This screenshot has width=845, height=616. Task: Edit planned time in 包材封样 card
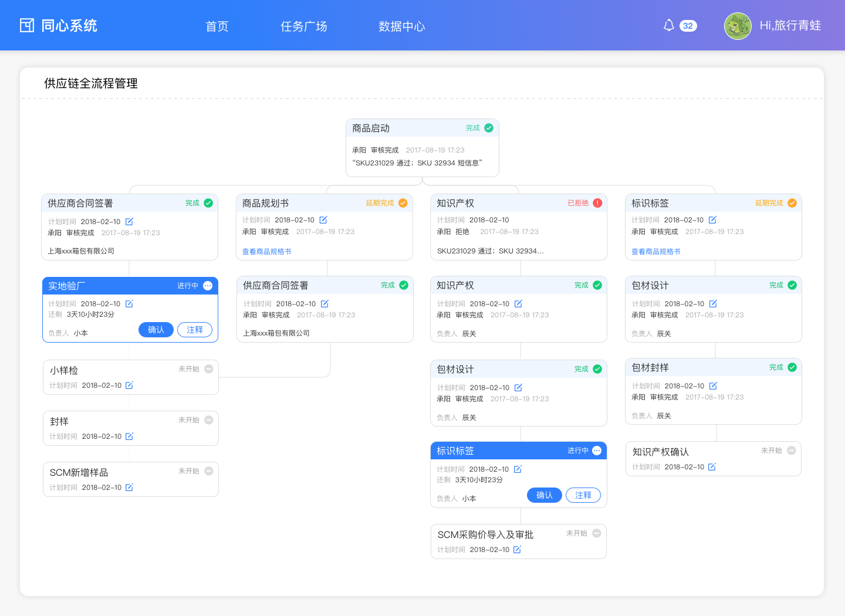(x=713, y=386)
